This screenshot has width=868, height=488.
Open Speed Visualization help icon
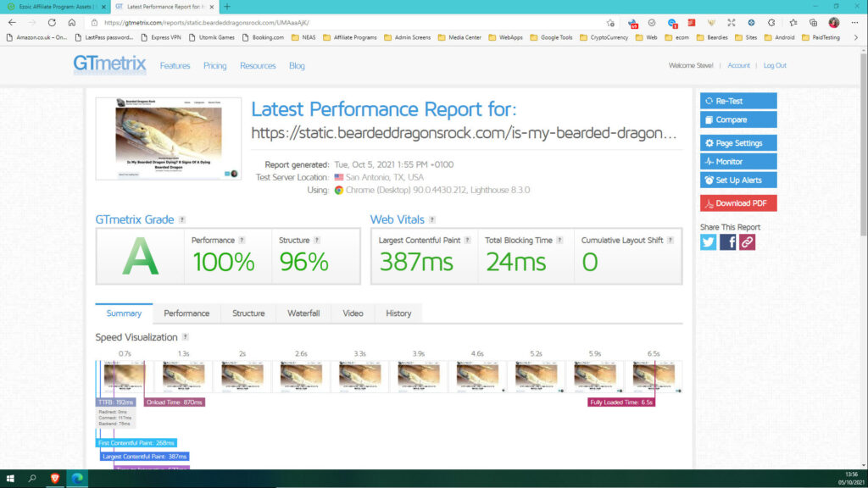(x=186, y=337)
